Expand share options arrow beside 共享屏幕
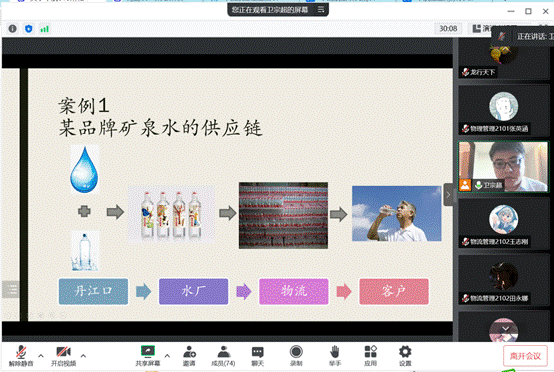The width and height of the screenshot is (554, 372). point(167,356)
